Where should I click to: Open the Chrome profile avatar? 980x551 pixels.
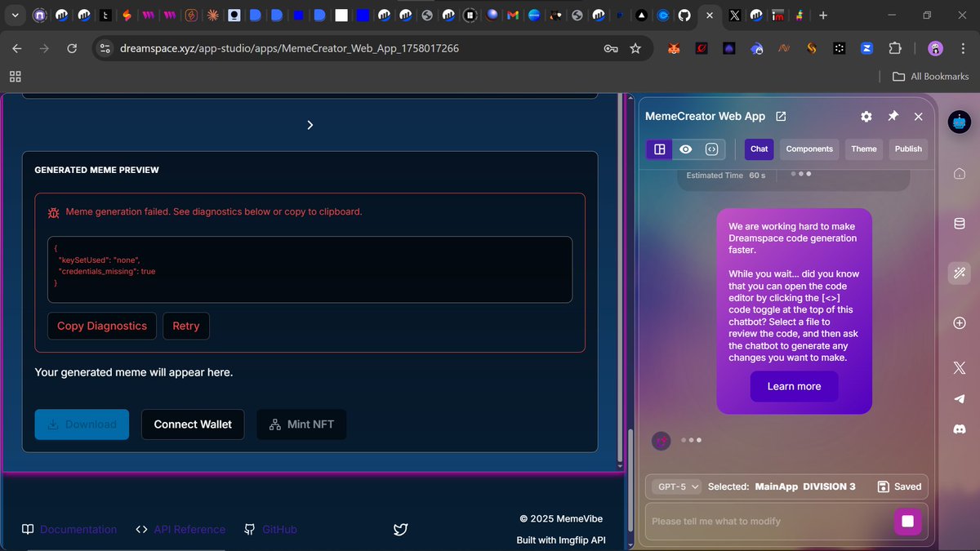tap(936, 48)
